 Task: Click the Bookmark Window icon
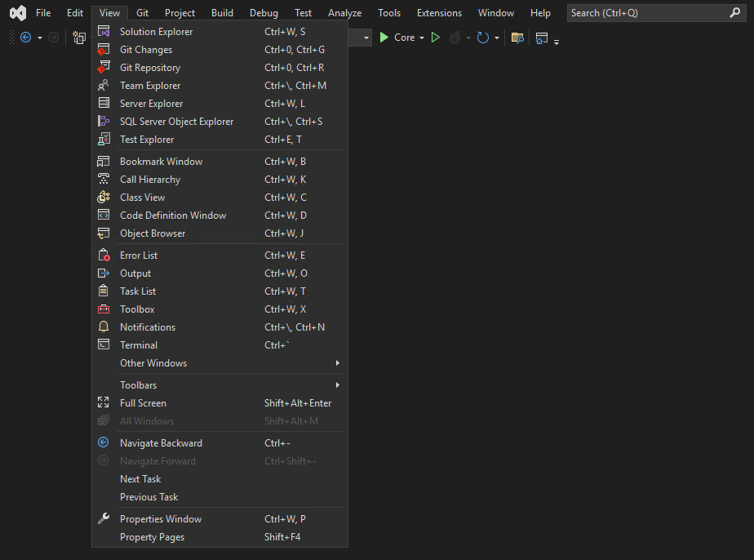coord(104,161)
